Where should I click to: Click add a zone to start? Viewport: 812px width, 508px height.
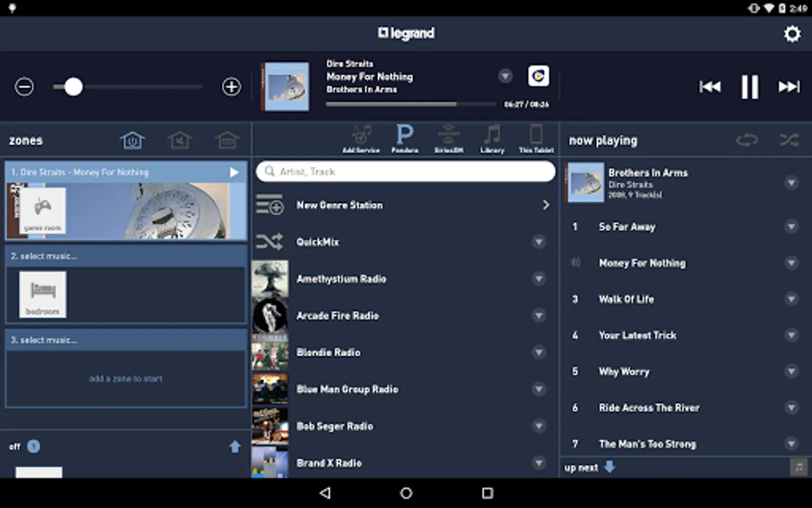tap(126, 379)
